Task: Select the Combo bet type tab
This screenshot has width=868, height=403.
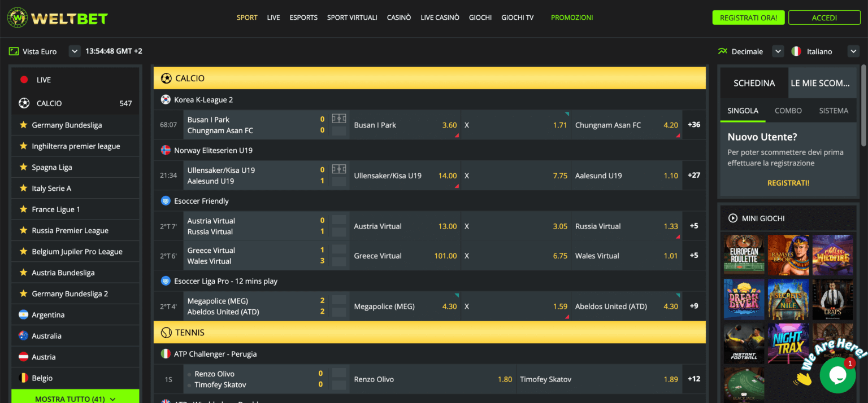Action: (x=788, y=111)
